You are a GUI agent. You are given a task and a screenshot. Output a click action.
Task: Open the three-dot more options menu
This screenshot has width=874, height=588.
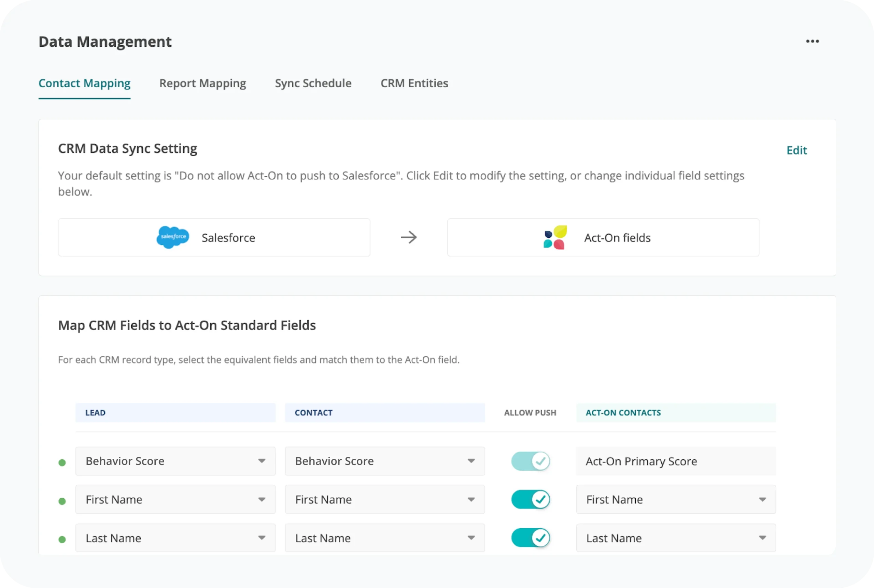pos(812,41)
